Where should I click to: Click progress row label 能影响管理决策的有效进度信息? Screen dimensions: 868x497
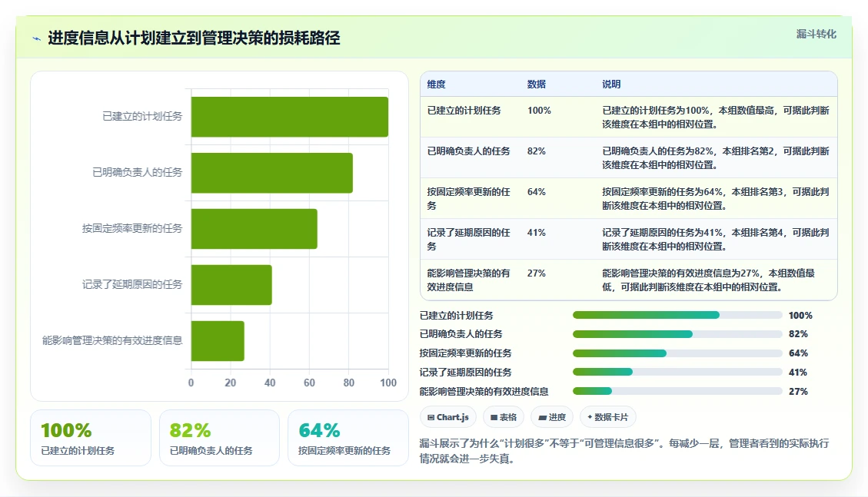(x=484, y=391)
